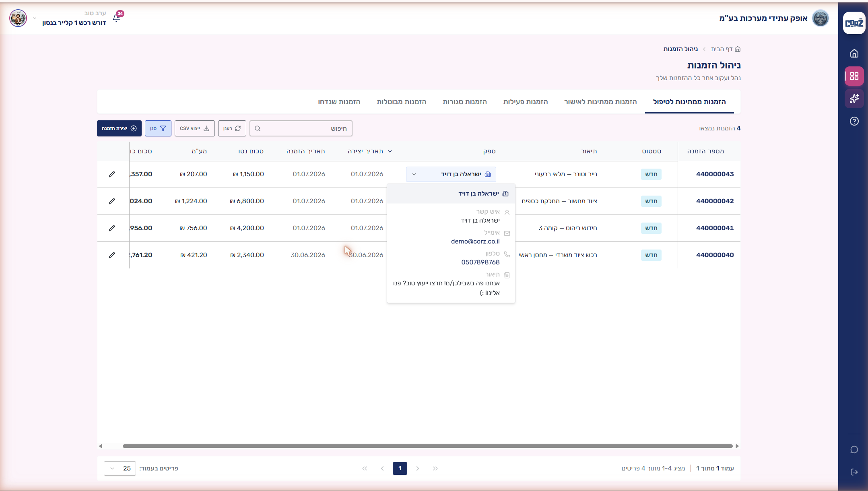Open order number 440000042
This screenshot has width=868, height=491.
[715, 201]
